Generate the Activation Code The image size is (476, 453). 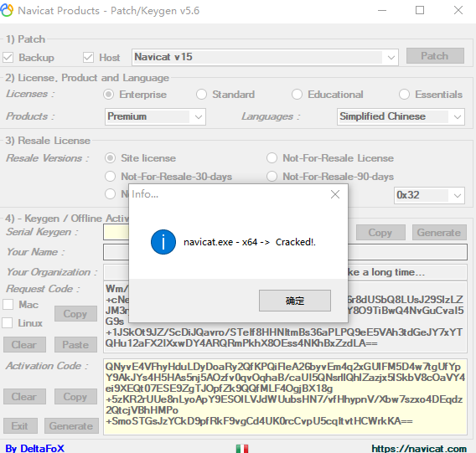[71, 426]
